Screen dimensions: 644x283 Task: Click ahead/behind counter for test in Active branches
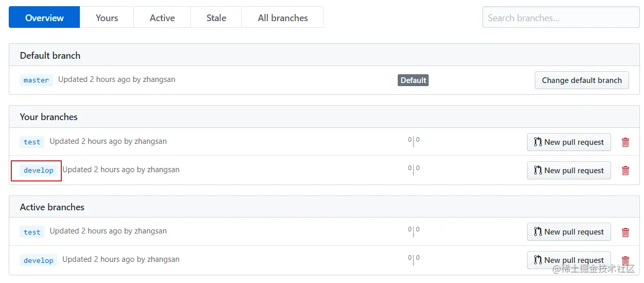pos(414,231)
